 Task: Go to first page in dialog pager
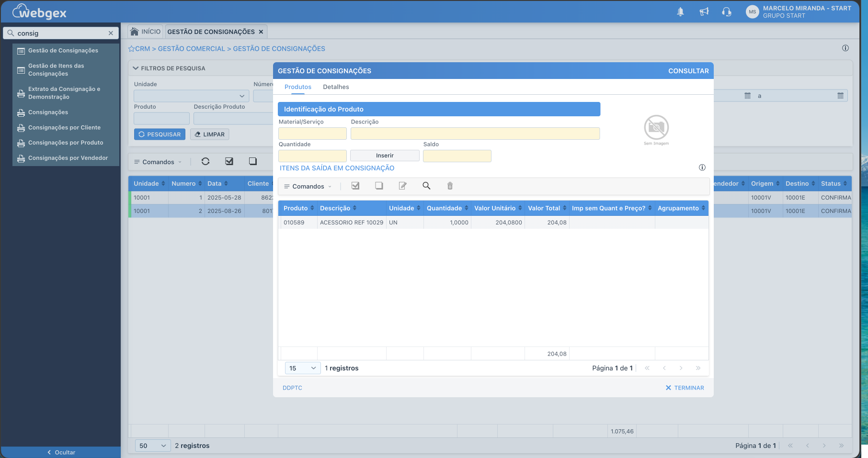(647, 368)
